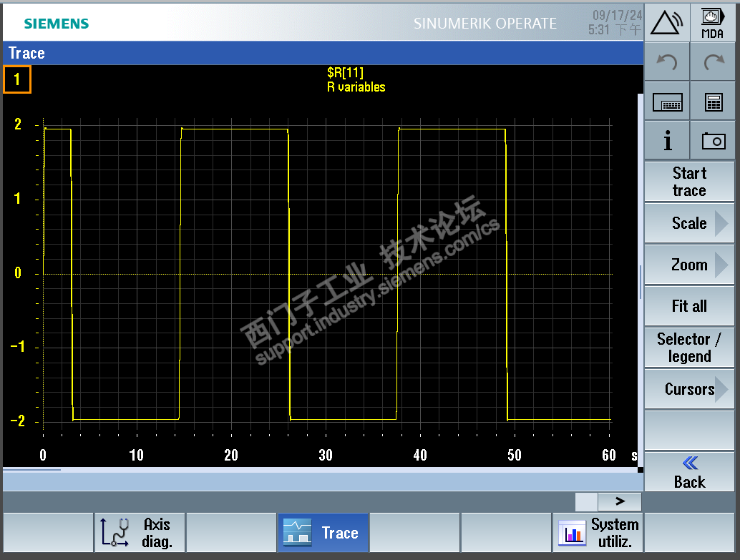Click the SIEMENS logo
The width and height of the screenshot is (740, 560).
tap(56, 24)
